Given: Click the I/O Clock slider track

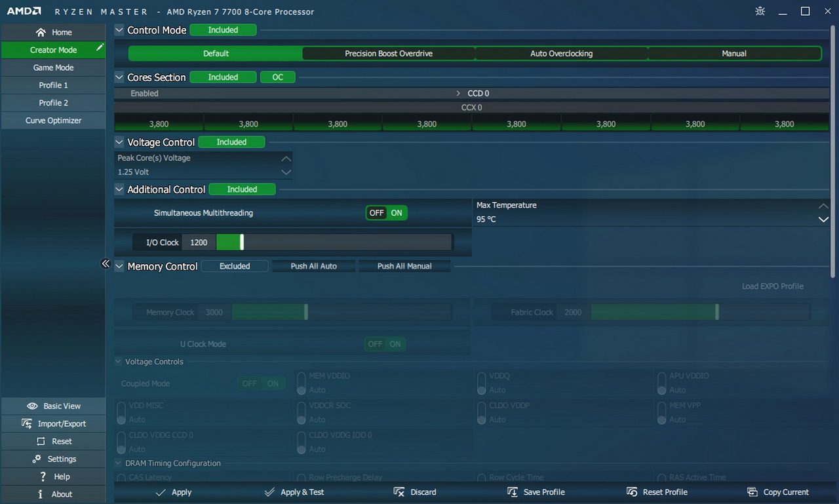Looking at the screenshot, I should click(334, 242).
